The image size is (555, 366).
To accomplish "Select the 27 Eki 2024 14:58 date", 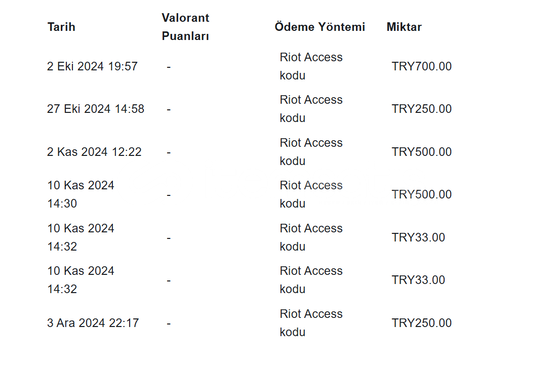I will coord(96,109).
